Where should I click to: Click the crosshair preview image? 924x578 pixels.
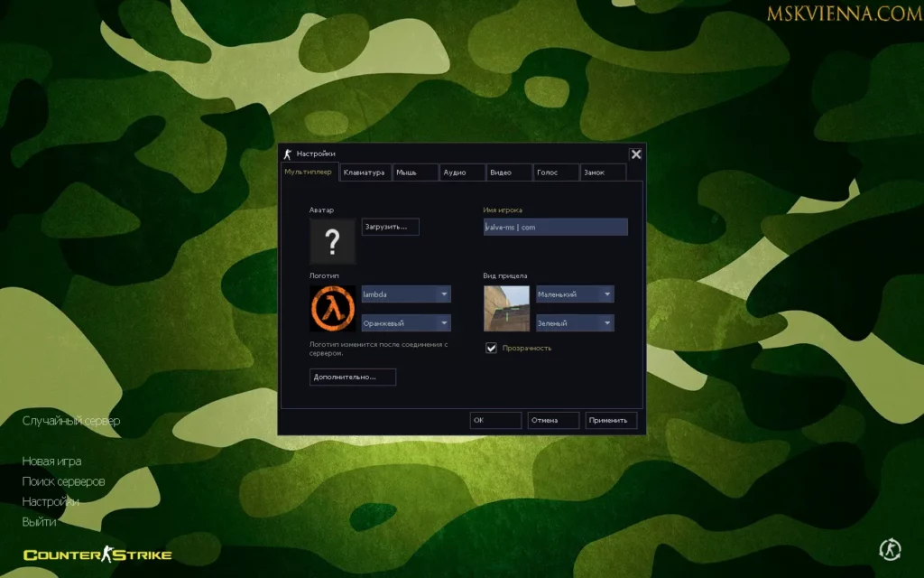(506, 308)
